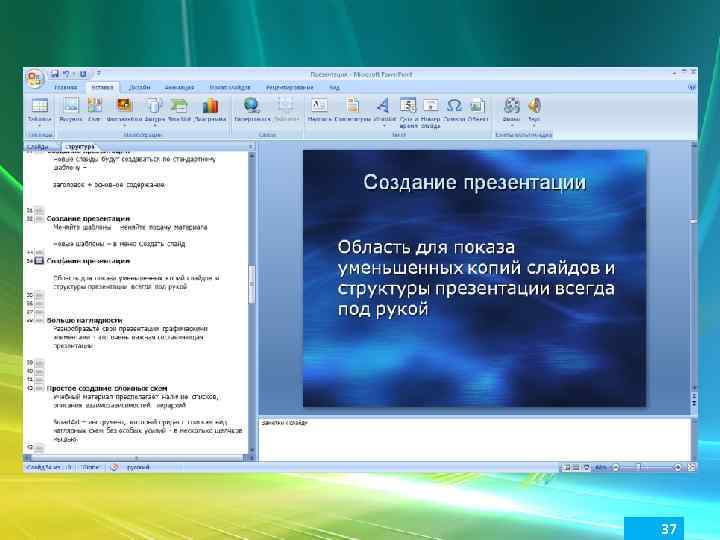Open the Клип clip art tool
Screen dimensions: 720x540
(x=95, y=105)
